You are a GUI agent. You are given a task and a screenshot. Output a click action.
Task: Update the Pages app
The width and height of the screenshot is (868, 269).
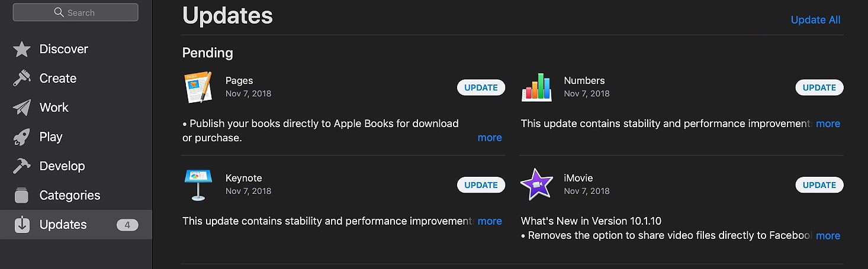click(x=481, y=87)
